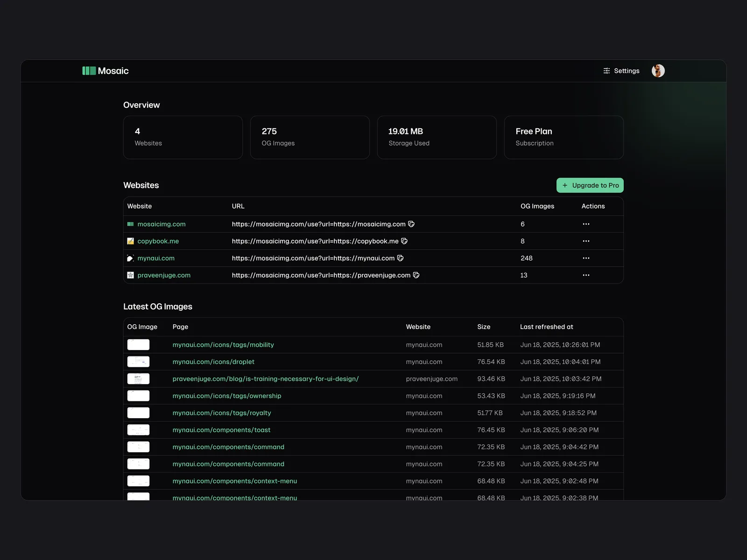
Task: Click the copybook.me favicon
Action: coord(131,241)
